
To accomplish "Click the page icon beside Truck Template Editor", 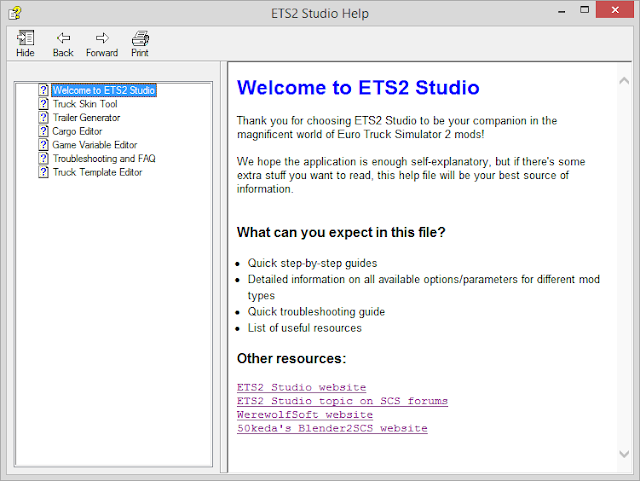I will tap(43, 172).
